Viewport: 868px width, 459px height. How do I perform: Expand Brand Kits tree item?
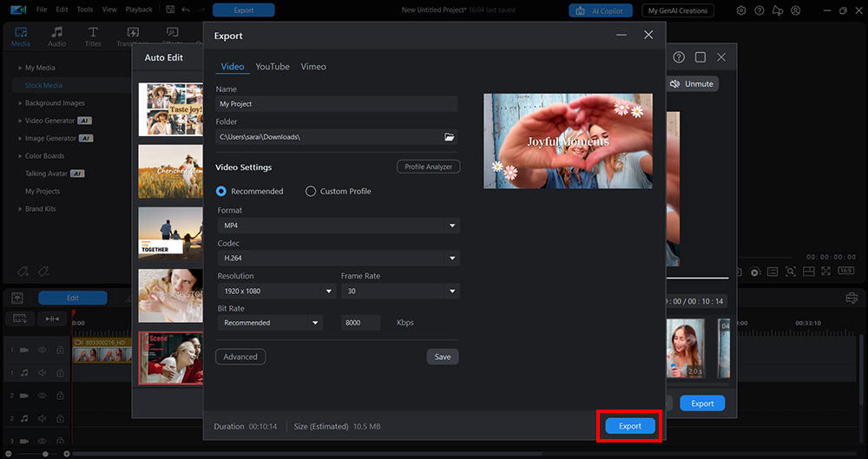coord(21,209)
